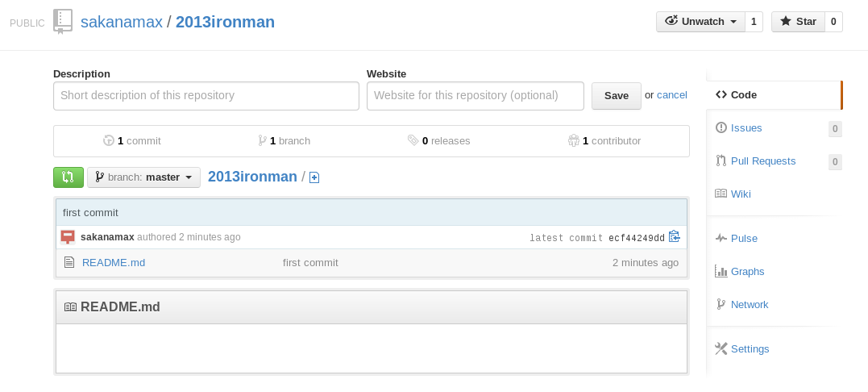
Task: Click the green compare and review button
Action: [68, 177]
